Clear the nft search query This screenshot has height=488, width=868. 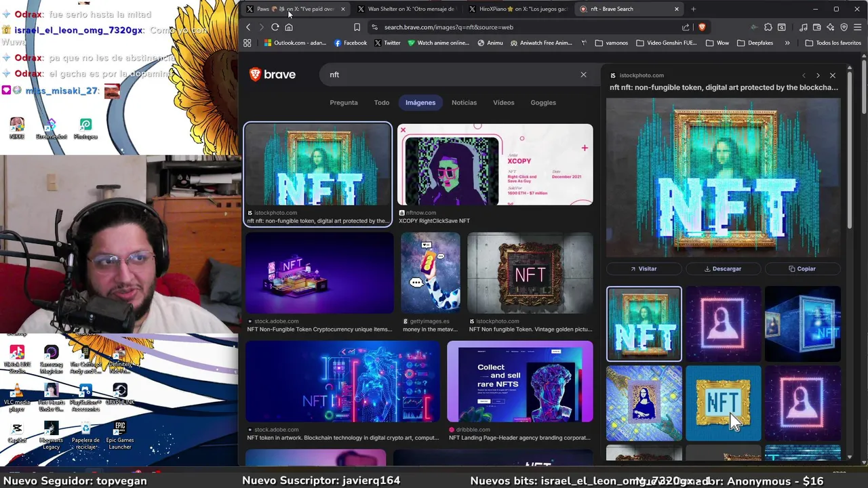[583, 75]
